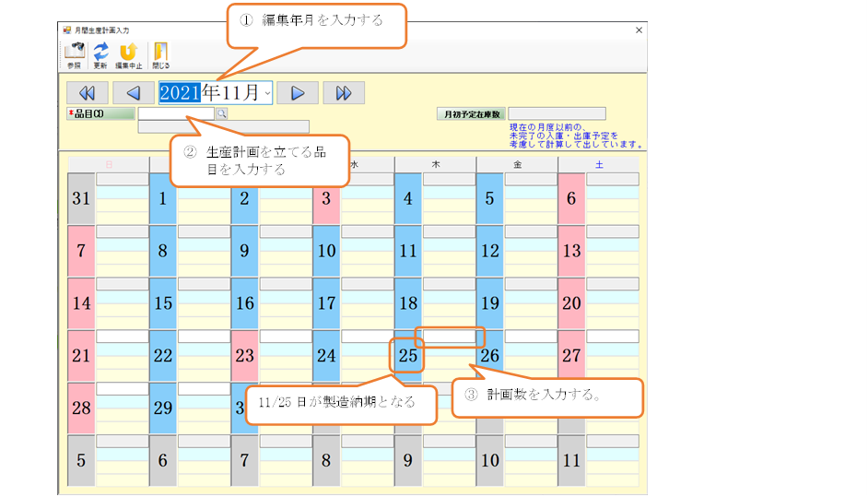The width and height of the screenshot is (868, 497).
Task: Select day 1 on the calendar
Action: (x=163, y=199)
